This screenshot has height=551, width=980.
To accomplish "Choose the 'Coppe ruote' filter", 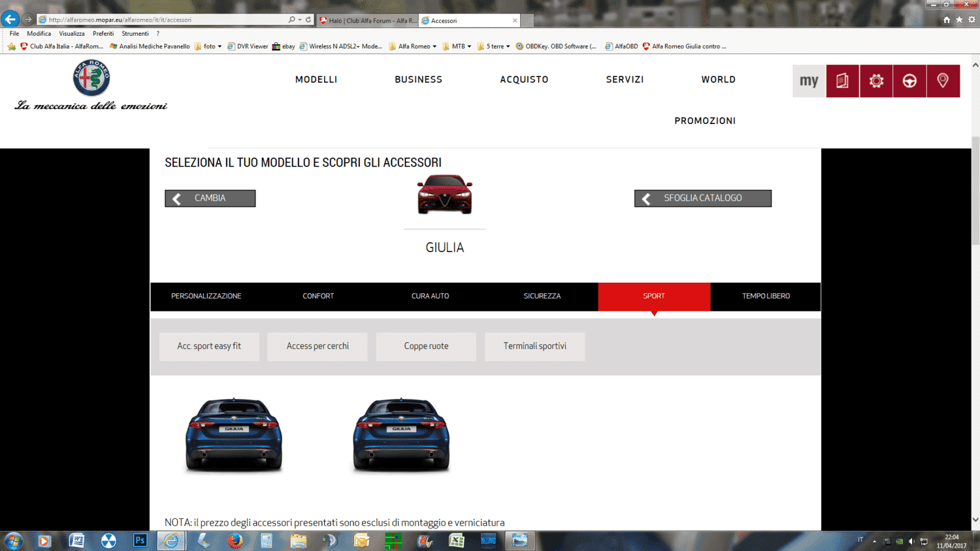I will tap(426, 347).
